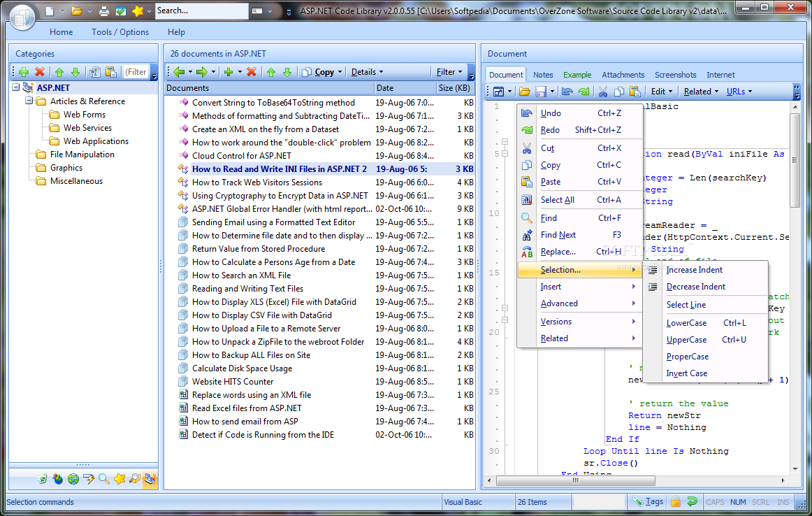Select 'Website HITS Counter' document row
Image resolution: width=812 pixels, height=516 pixels.
pos(326,382)
